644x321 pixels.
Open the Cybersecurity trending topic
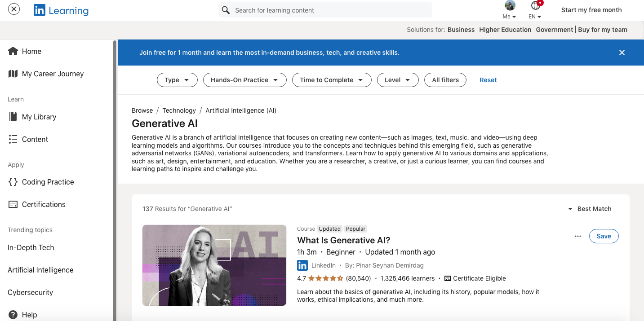[x=30, y=292]
